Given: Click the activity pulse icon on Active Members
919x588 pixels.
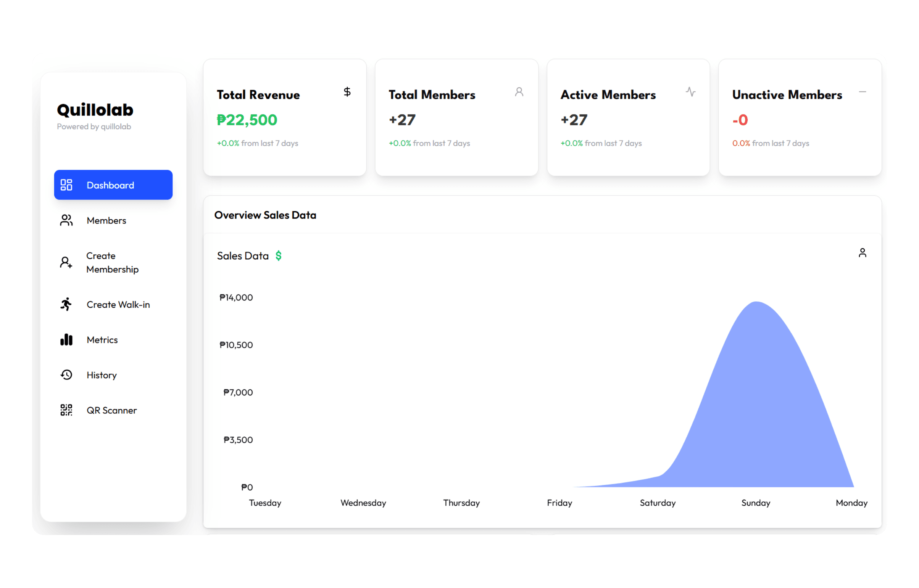Looking at the screenshot, I should pyautogui.click(x=690, y=92).
